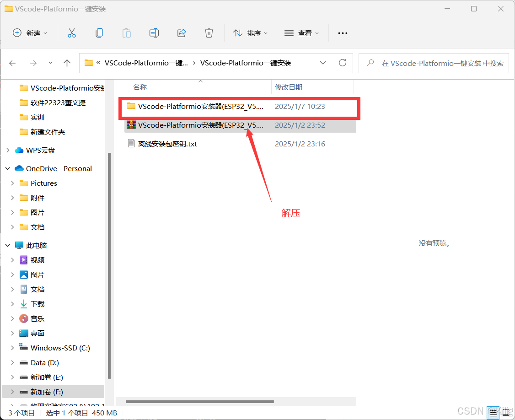This screenshot has height=420, width=515.
Task: Open recent locations dropdown chevron
Action: coord(50,63)
